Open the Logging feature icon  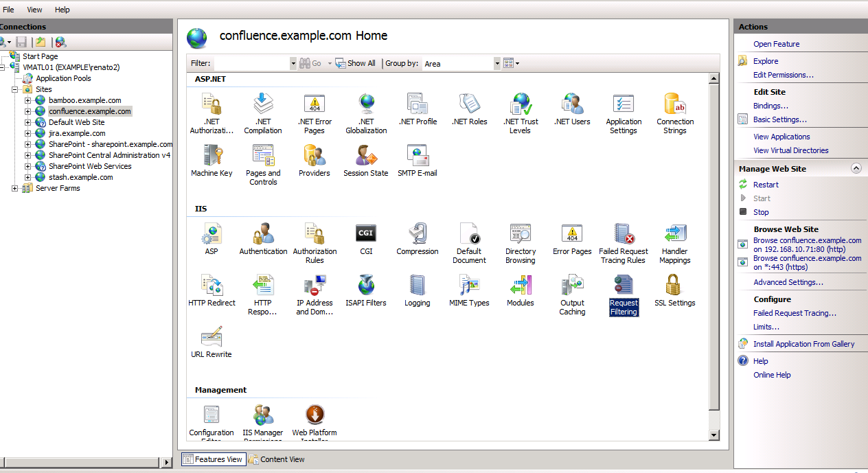418,290
